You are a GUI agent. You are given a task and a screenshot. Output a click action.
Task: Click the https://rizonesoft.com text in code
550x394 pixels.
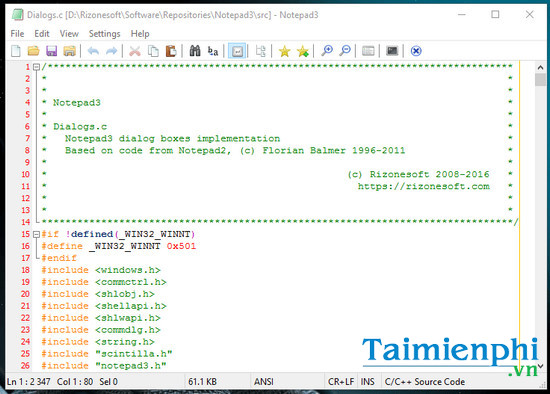click(424, 186)
